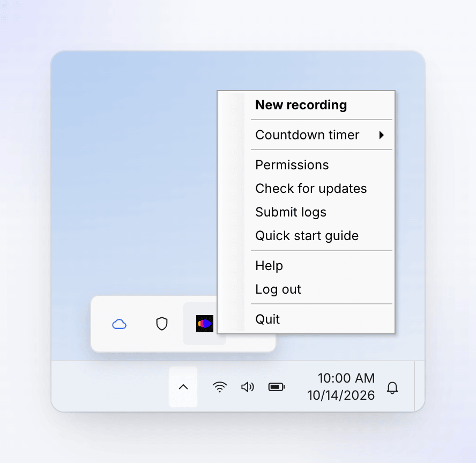Check the battery status icon

277,387
